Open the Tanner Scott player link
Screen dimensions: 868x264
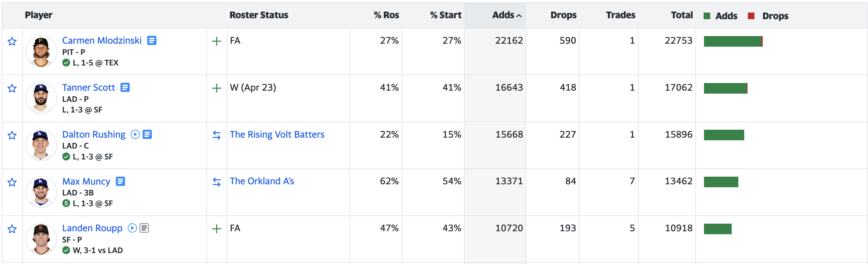pos(89,87)
